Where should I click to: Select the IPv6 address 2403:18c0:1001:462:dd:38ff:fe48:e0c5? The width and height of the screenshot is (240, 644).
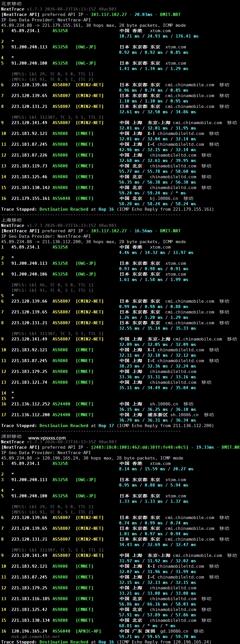pos(140,447)
